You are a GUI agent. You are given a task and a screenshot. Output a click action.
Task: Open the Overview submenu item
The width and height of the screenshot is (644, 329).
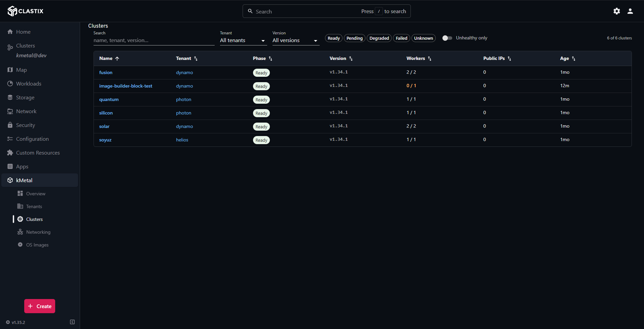(x=36, y=194)
